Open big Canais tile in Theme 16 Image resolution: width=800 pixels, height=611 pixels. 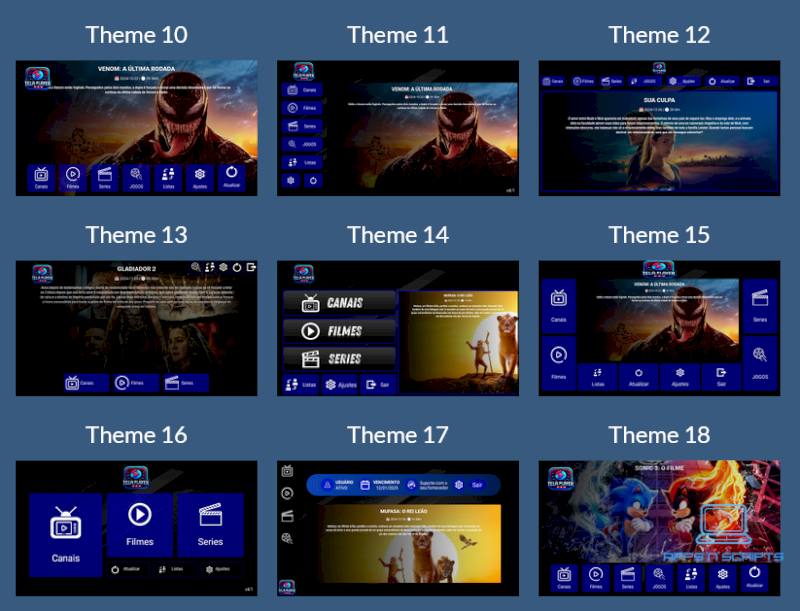66,535
